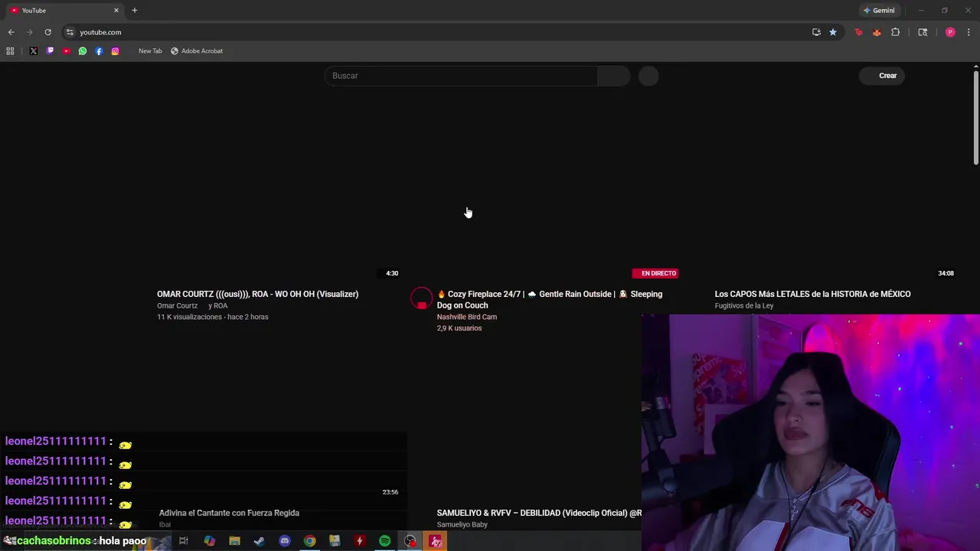Open OBS Studio from the taskbar
The width and height of the screenshot is (980, 551).
pyautogui.click(x=410, y=541)
